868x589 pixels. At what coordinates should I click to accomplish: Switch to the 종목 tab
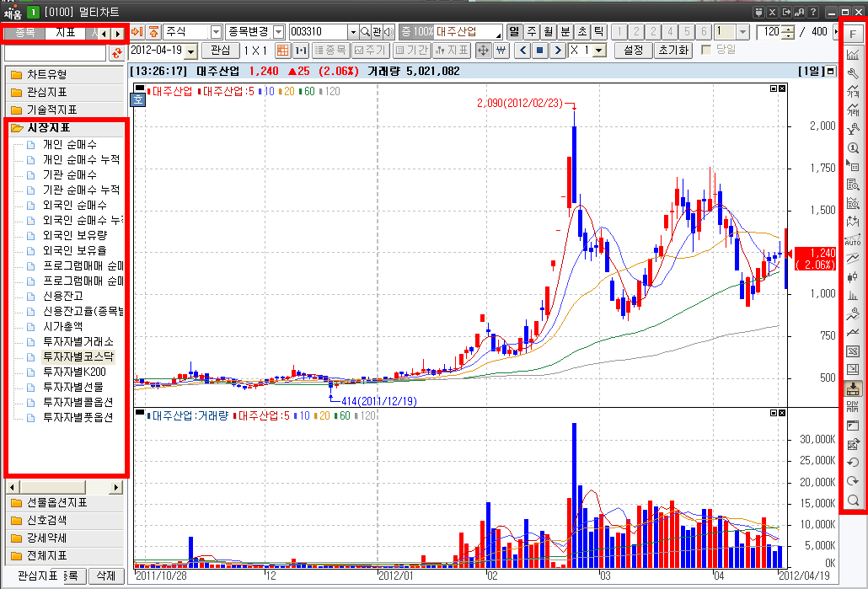(25, 33)
